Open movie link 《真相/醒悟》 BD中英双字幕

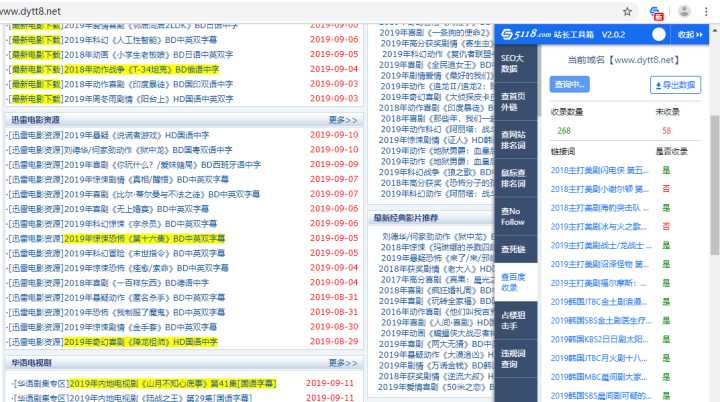[x=146, y=179]
